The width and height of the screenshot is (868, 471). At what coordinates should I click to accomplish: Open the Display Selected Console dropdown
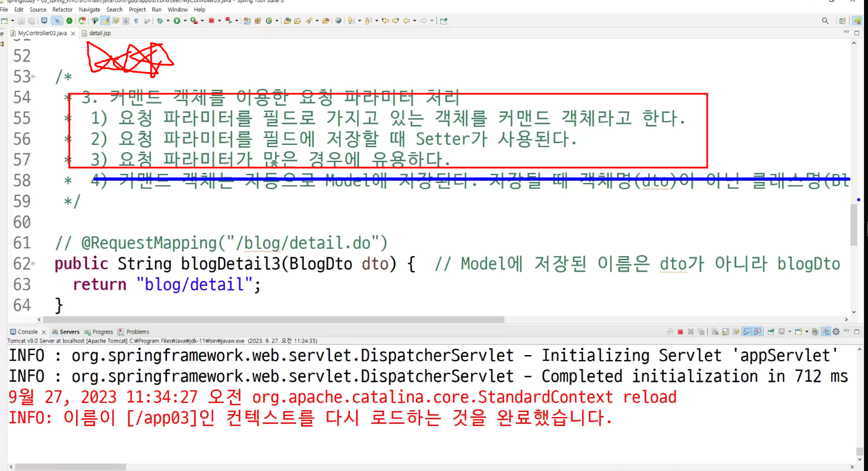[790, 332]
